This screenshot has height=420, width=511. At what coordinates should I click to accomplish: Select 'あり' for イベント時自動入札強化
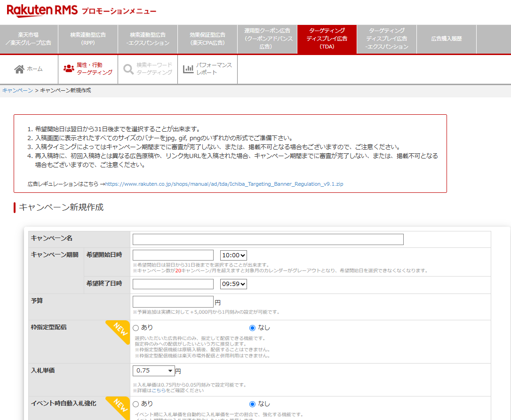point(136,404)
